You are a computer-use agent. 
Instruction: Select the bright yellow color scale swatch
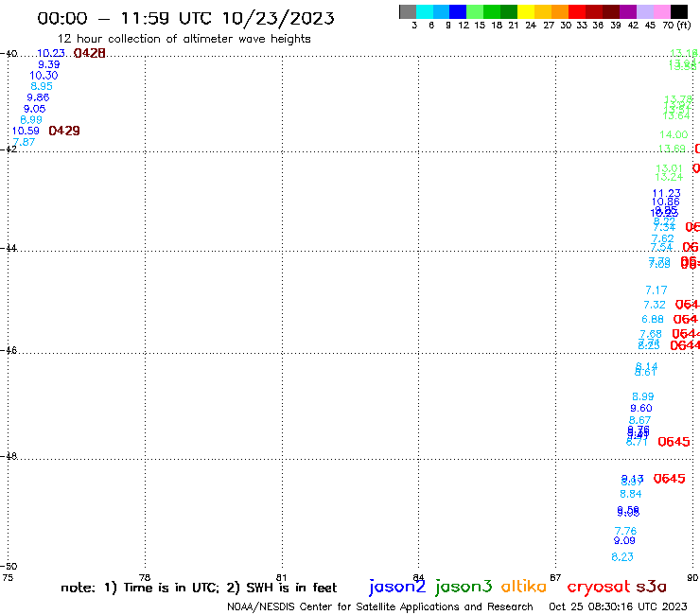click(x=526, y=11)
